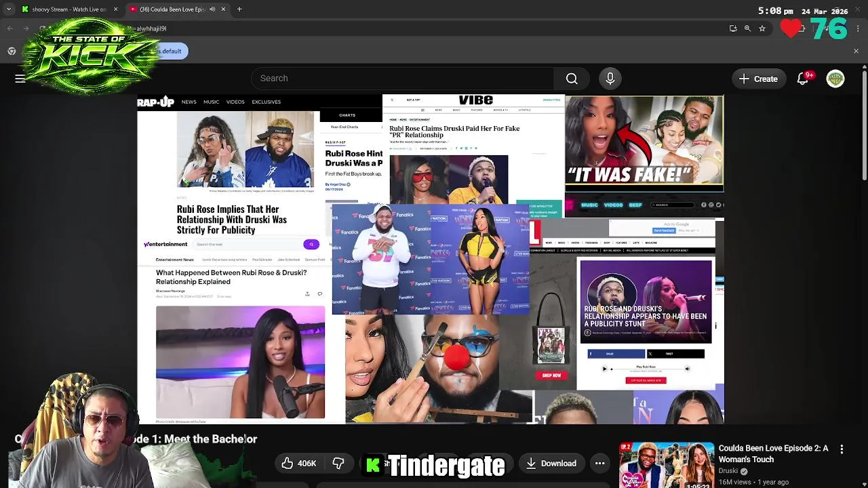
Task: Open the YouTube hamburger guide menu
Action: [x=20, y=79]
